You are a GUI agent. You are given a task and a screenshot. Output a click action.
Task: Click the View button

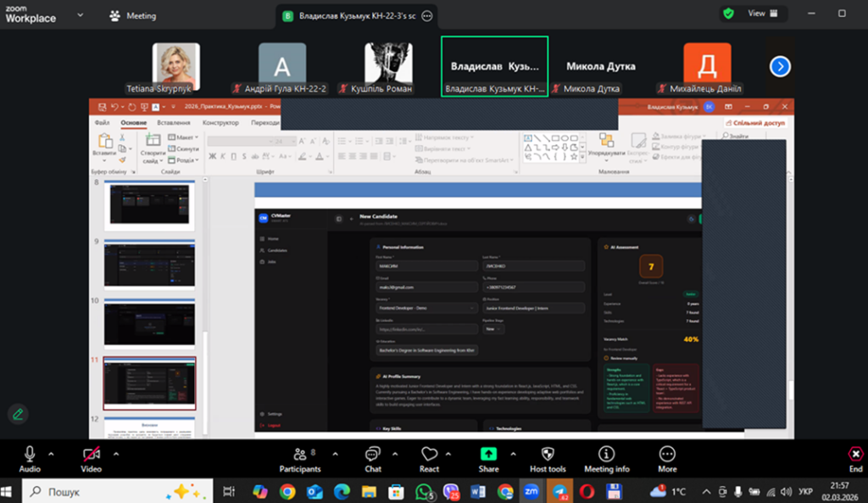pyautogui.click(x=756, y=14)
